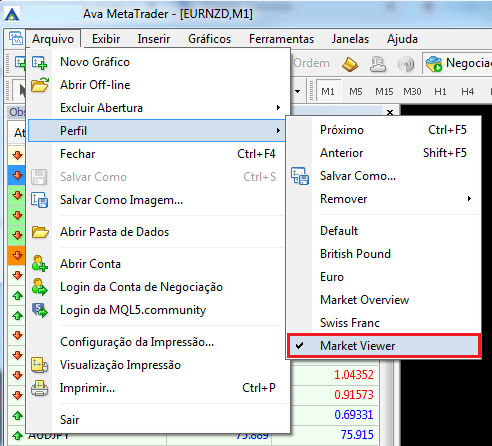Select the M30 timeframe button
The height and width of the screenshot is (446, 492).
coord(412,91)
